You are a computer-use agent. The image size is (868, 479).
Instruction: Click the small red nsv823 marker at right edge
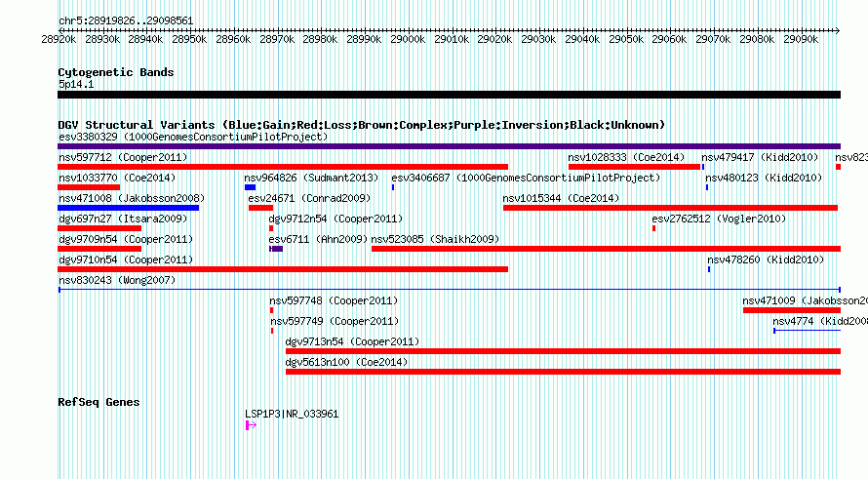pos(838,167)
